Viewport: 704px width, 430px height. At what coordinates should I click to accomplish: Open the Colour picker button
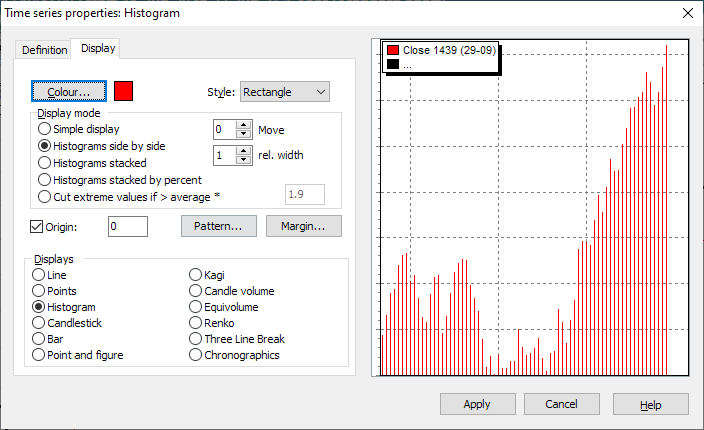coord(69,91)
